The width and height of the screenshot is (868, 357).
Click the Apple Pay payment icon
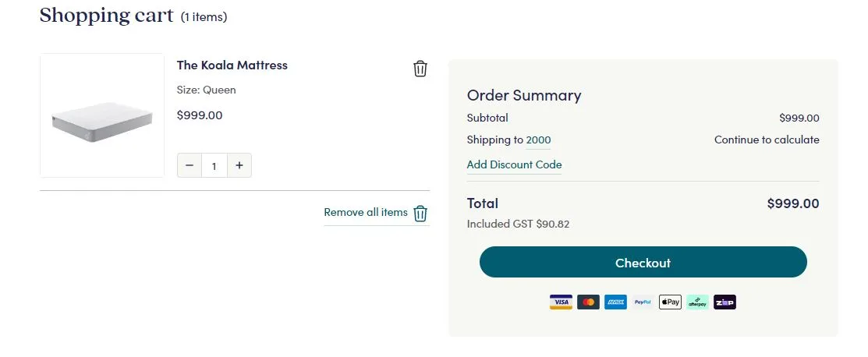pyautogui.click(x=670, y=302)
